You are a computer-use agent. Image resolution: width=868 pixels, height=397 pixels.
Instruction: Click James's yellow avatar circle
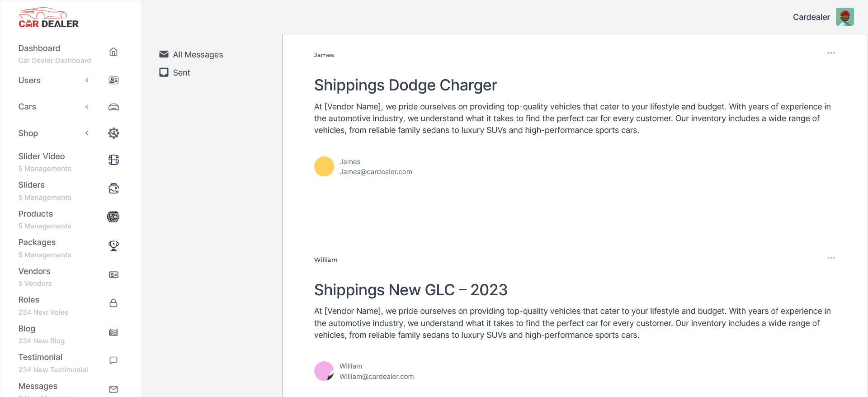coord(324,166)
